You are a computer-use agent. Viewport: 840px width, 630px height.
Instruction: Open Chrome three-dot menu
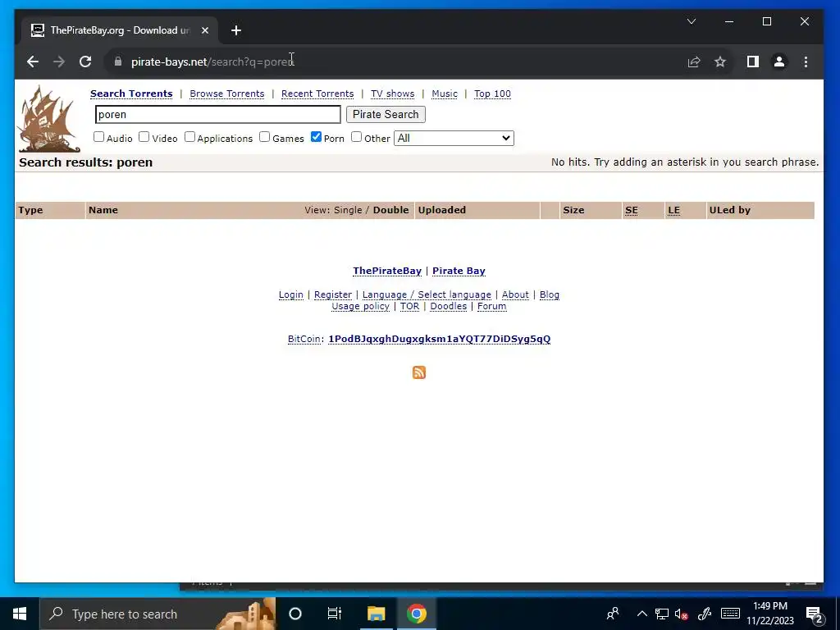806,62
